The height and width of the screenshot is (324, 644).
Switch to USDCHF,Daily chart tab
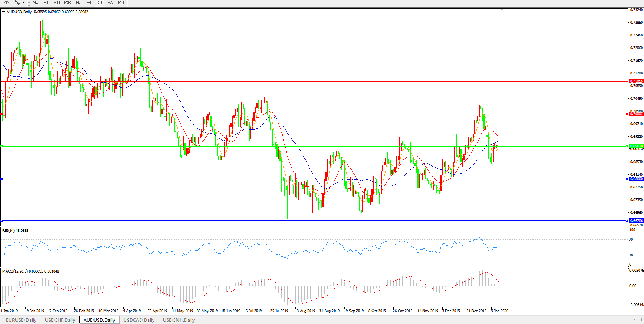[60, 320]
